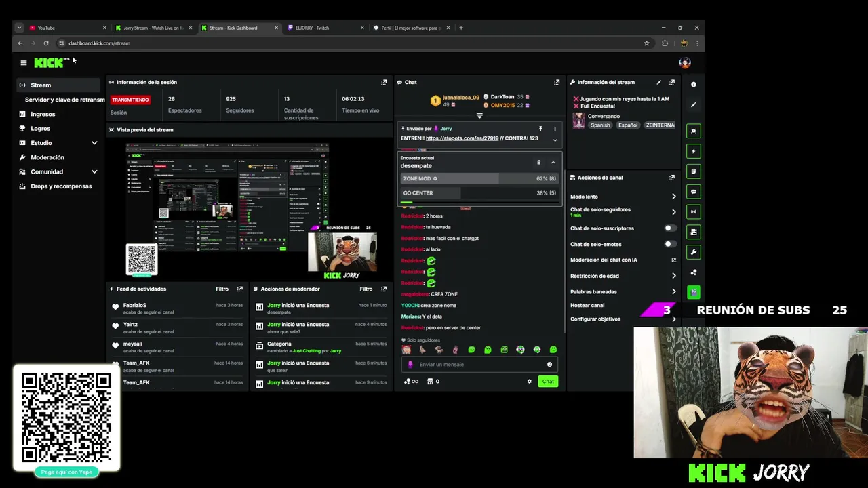Reload the page in browser toolbar
The height and width of the screenshot is (488, 868).
click(46, 43)
